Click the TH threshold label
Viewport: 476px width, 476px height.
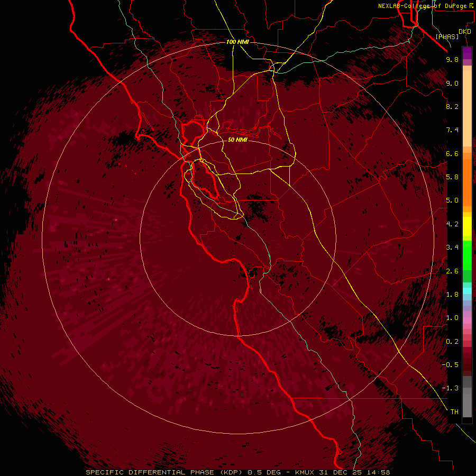[454, 412]
